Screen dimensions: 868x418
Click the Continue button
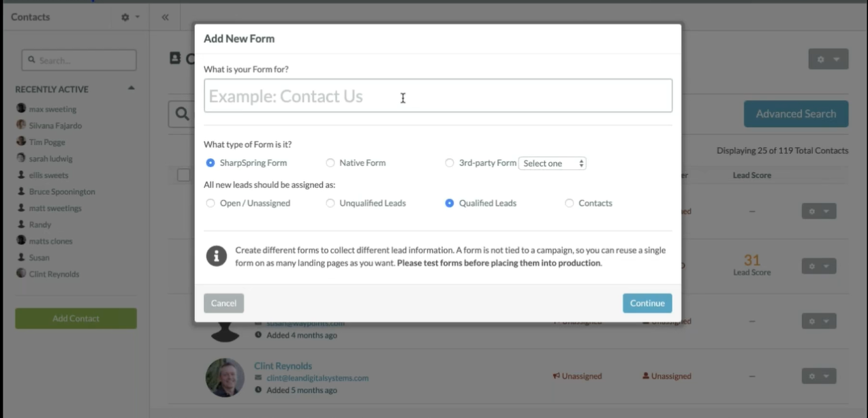pyautogui.click(x=647, y=303)
